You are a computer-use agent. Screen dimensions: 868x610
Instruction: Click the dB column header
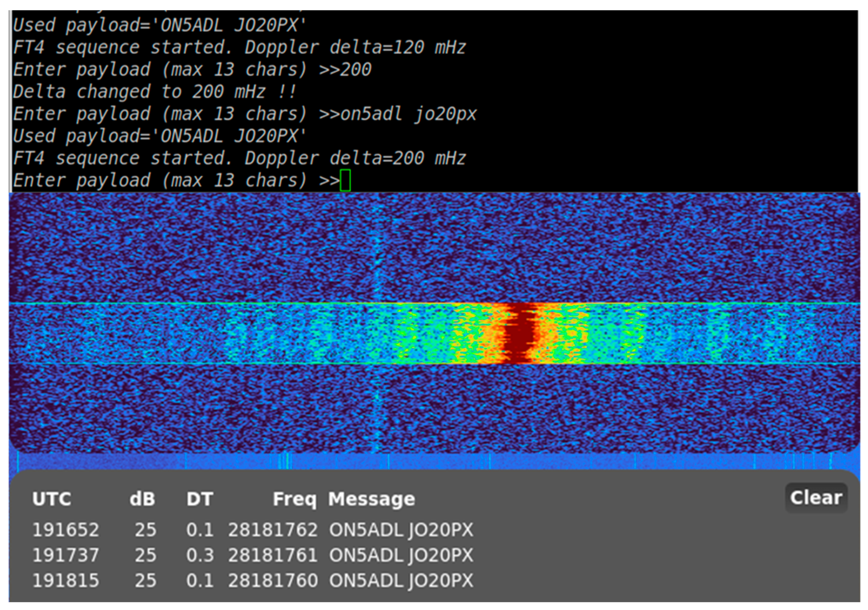tap(142, 499)
